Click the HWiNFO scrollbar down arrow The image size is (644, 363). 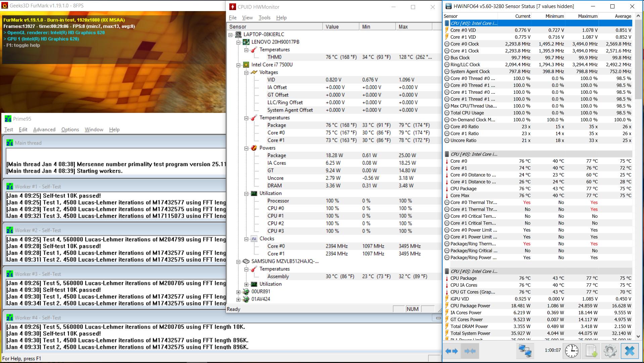(x=638, y=336)
